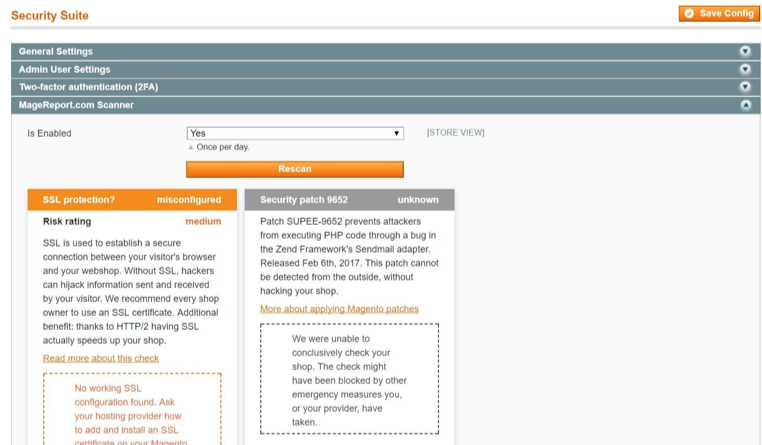The image size is (762, 445).
Task: Open the General Settings header
Action: 386,51
